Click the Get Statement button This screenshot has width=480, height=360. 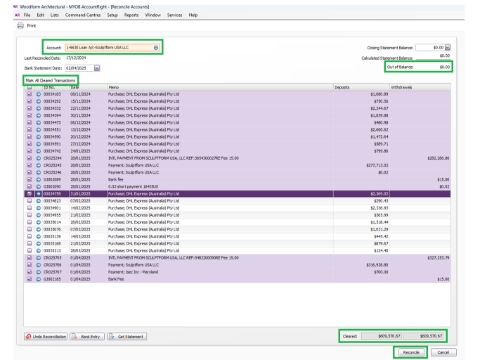[x=127, y=337]
